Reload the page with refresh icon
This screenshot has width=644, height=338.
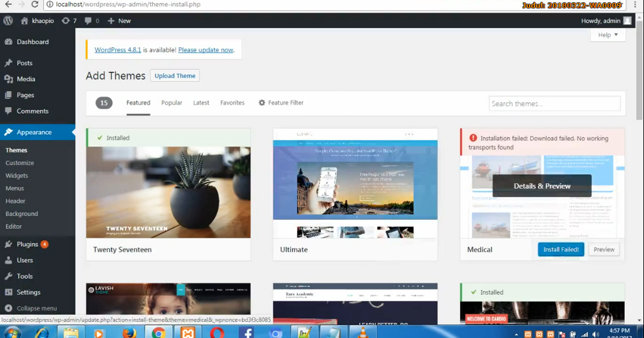[x=35, y=4]
